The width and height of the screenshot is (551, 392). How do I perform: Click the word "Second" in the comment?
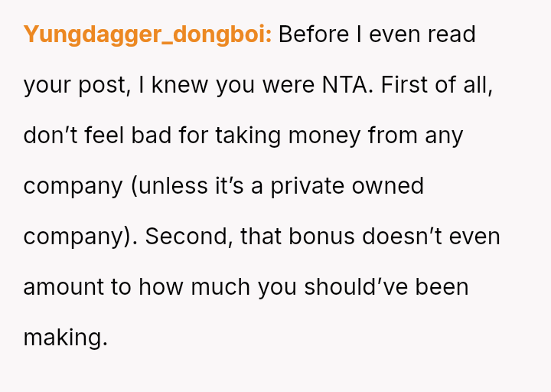pos(188,237)
